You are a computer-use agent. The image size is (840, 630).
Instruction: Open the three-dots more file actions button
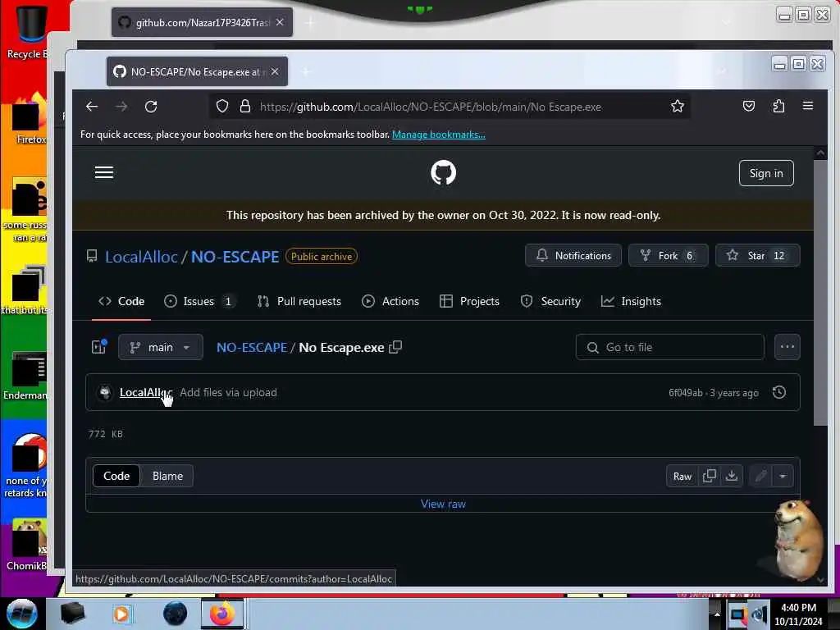pyautogui.click(x=787, y=347)
